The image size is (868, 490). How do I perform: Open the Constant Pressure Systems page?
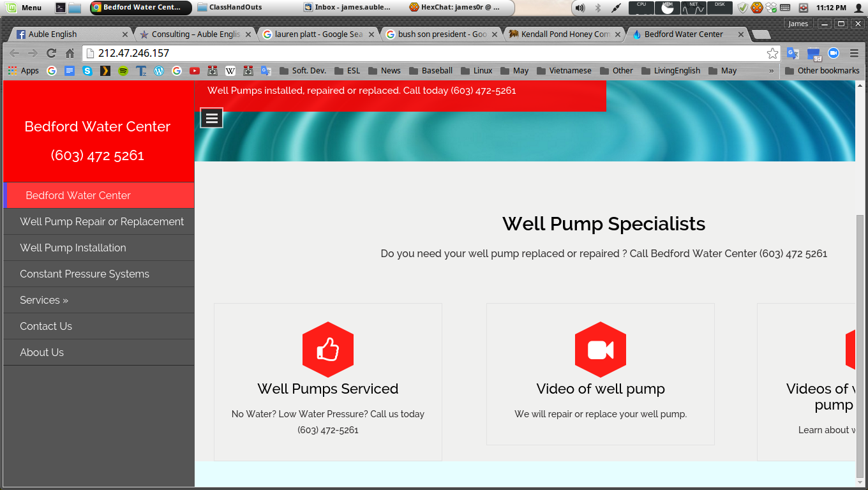[98, 274]
